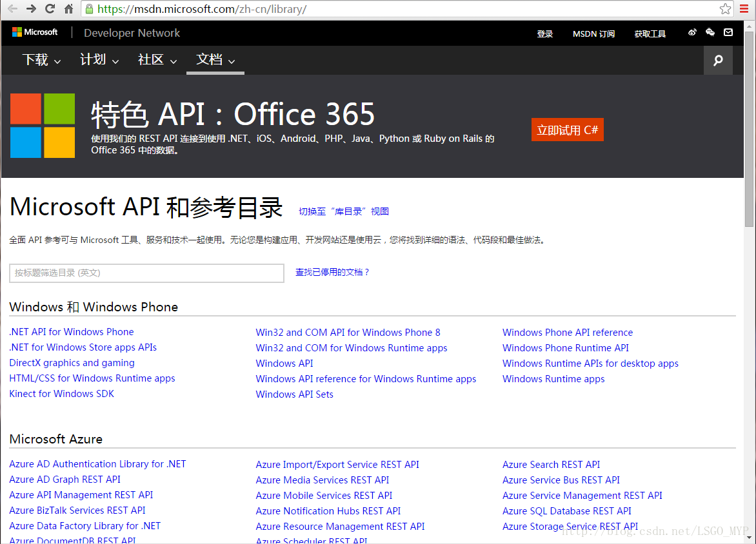The height and width of the screenshot is (544, 756).
Task: Click 查找已停用的文档 link
Action: click(x=332, y=272)
